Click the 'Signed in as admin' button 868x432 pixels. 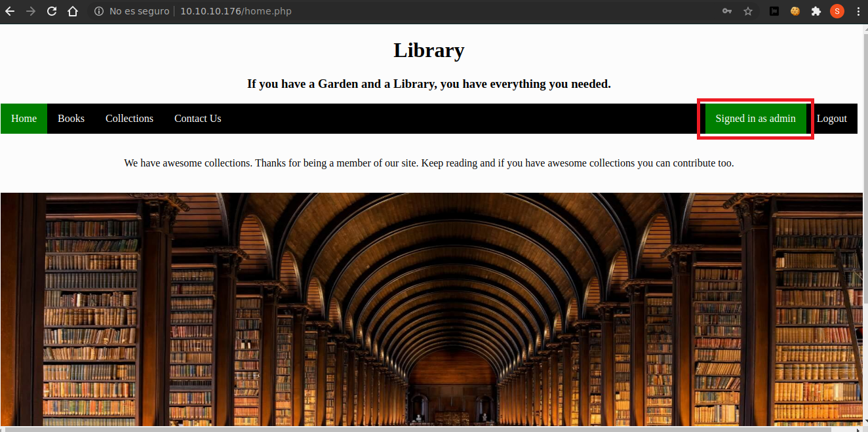[755, 119]
